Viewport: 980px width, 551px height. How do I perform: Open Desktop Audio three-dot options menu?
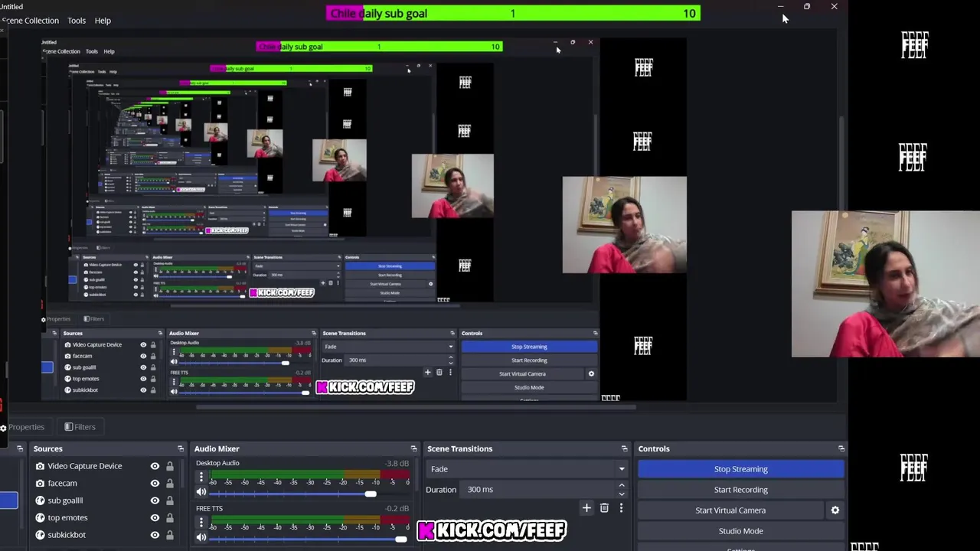[201, 478]
